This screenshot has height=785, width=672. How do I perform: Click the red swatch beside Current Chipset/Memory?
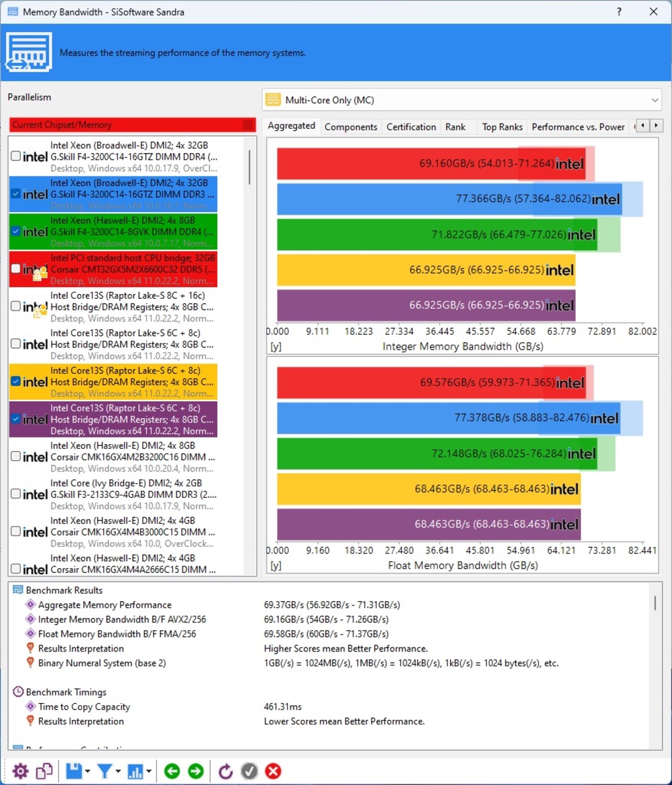[x=248, y=125]
